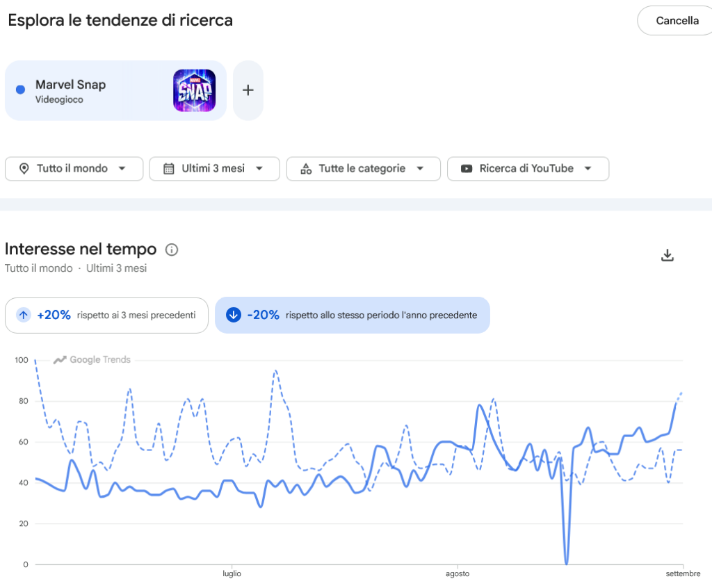This screenshot has height=588, width=712.
Task: Open the Ultimi 3 mesi time dropdown
Action: [214, 168]
